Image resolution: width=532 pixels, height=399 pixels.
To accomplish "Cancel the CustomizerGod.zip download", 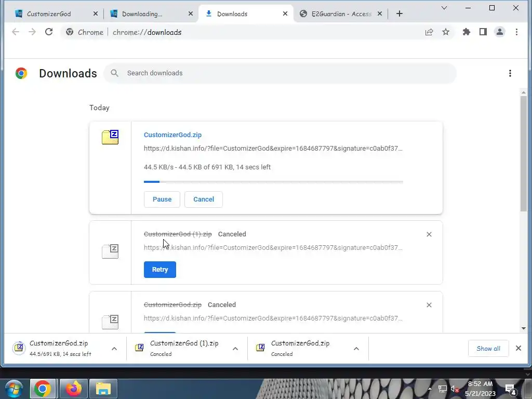I will click(x=204, y=199).
